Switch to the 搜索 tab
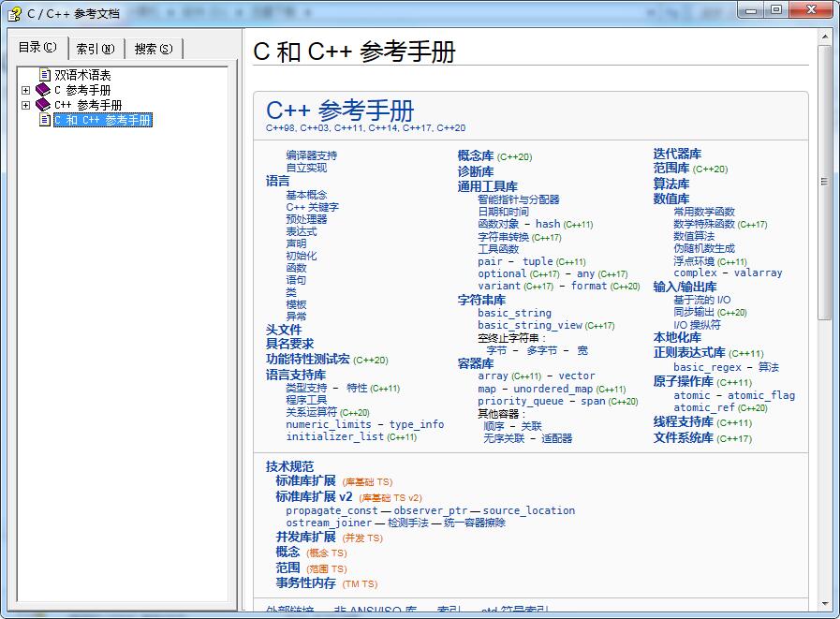The image size is (840, 619). [x=155, y=47]
